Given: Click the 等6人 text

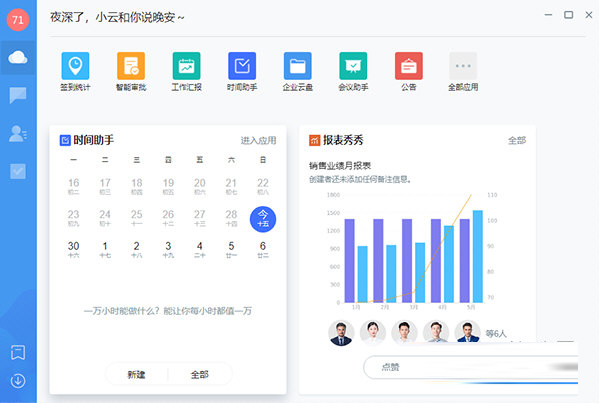Looking at the screenshot, I should (x=496, y=333).
